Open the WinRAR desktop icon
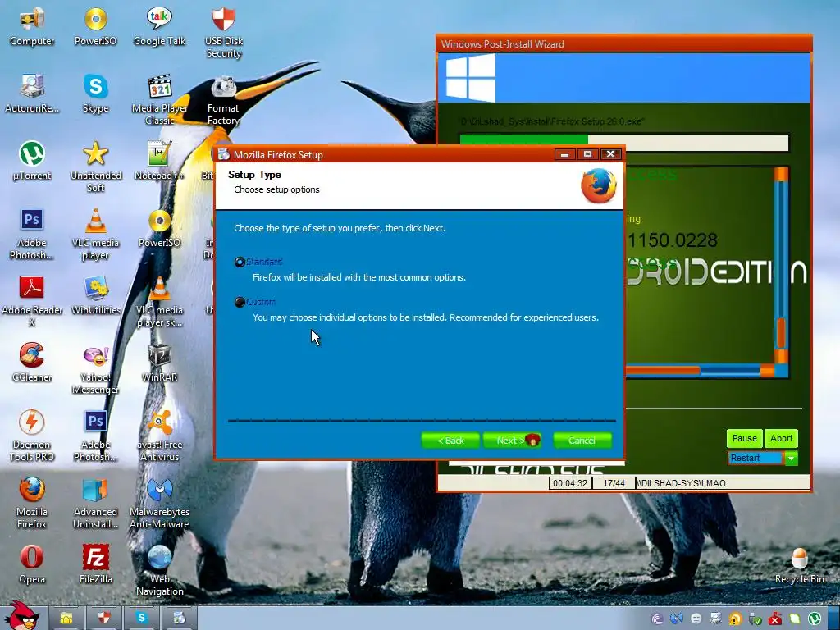 click(x=159, y=363)
